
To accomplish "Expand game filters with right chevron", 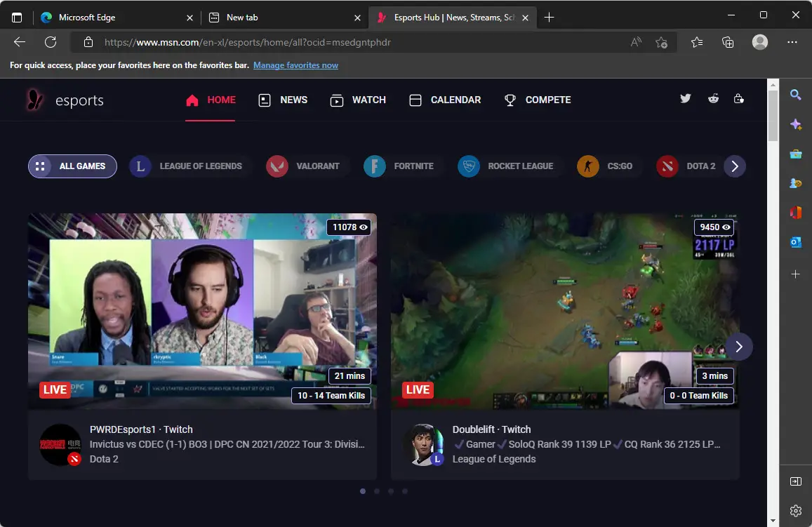I will [x=734, y=166].
